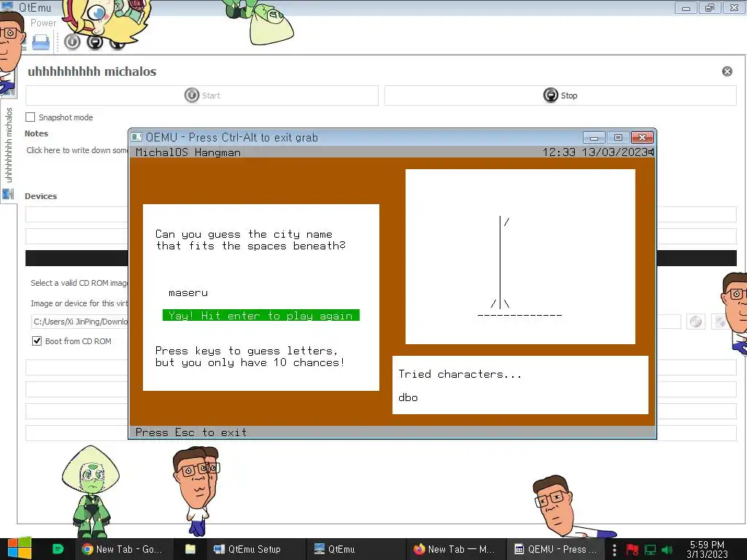Click the network monitor tray icon
747x560 pixels.
pos(650,550)
